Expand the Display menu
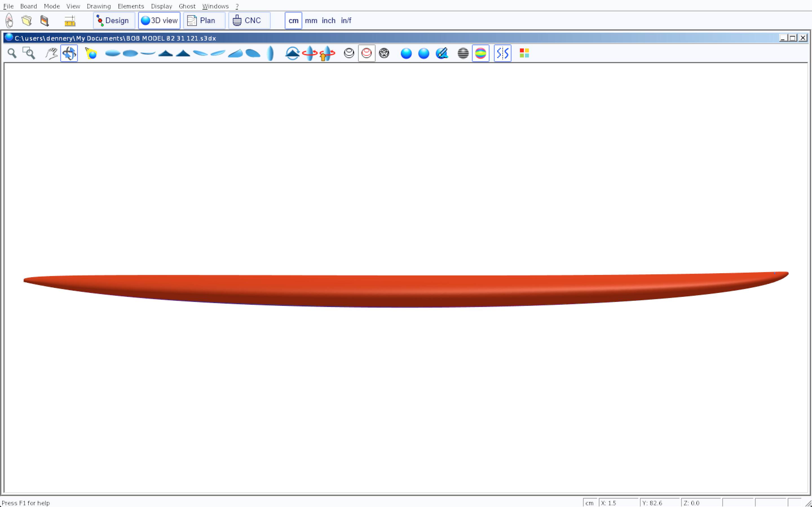 (161, 6)
